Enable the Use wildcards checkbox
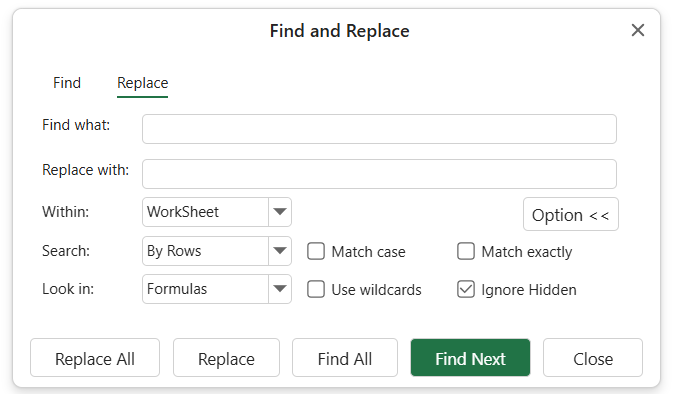The width and height of the screenshot is (675, 394). click(x=316, y=289)
